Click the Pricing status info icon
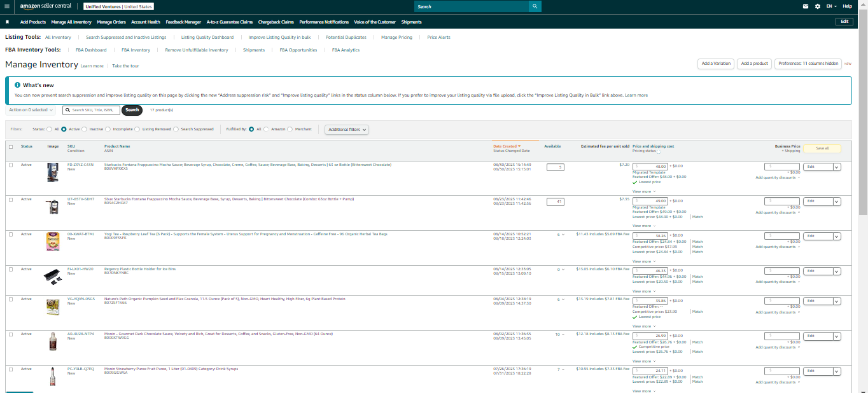The image size is (868, 393). click(x=658, y=151)
